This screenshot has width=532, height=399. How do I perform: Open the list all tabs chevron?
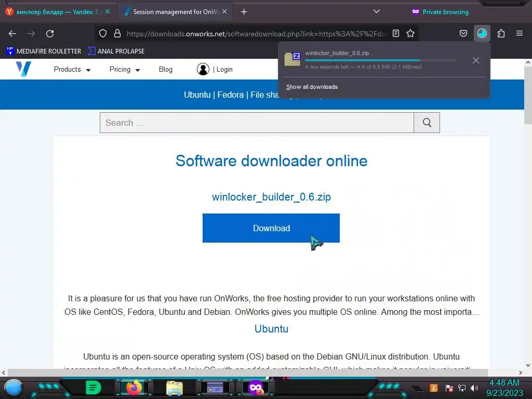(376, 11)
